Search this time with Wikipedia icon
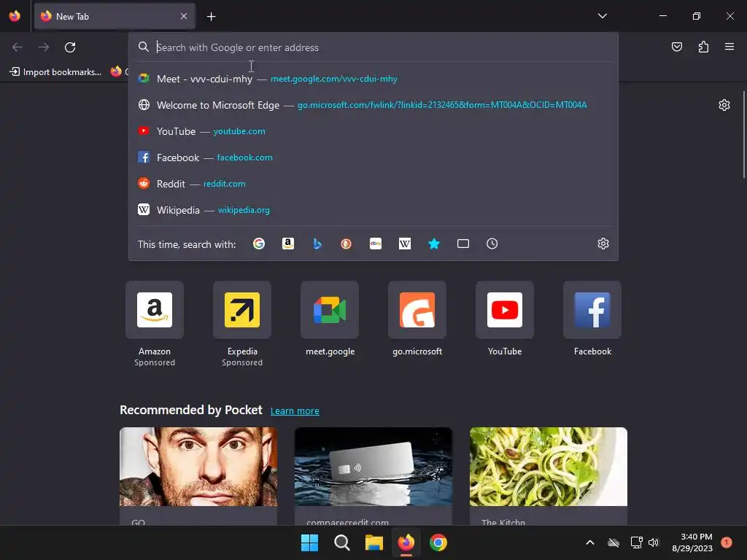747x560 pixels. pyautogui.click(x=404, y=244)
